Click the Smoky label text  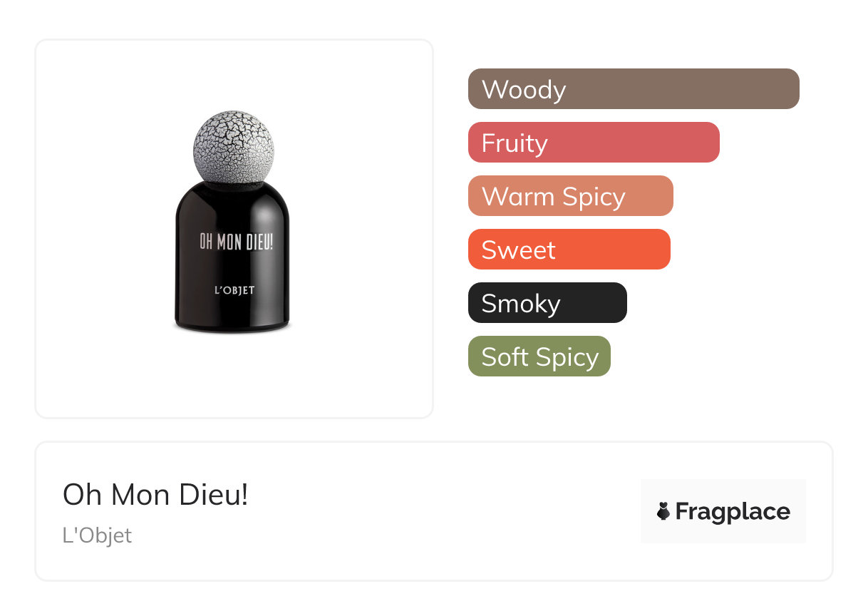pyautogui.click(x=521, y=304)
